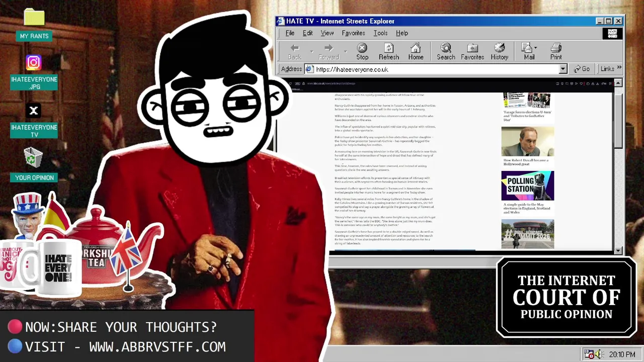The height and width of the screenshot is (362, 644).
Task: Open the Back history dropdown arrow
Action: click(311, 51)
